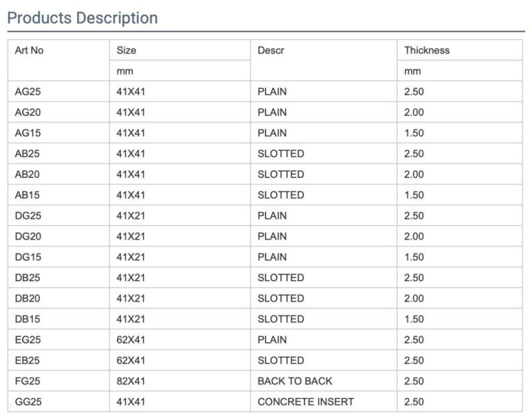Click the Products Description heading
This screenshot has height=420, width=532.
coord(82,19)
